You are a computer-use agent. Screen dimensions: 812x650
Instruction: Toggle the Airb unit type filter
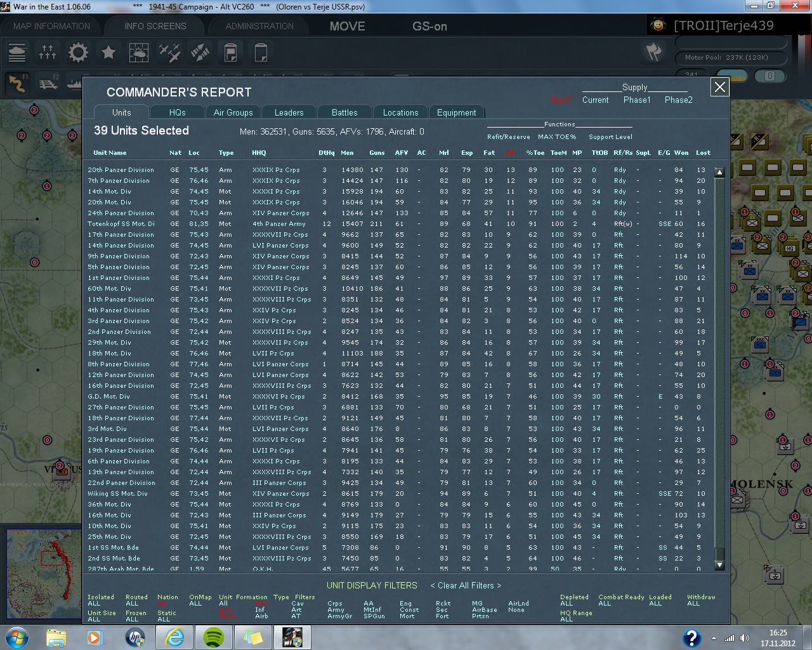click(x=261, y=616)
